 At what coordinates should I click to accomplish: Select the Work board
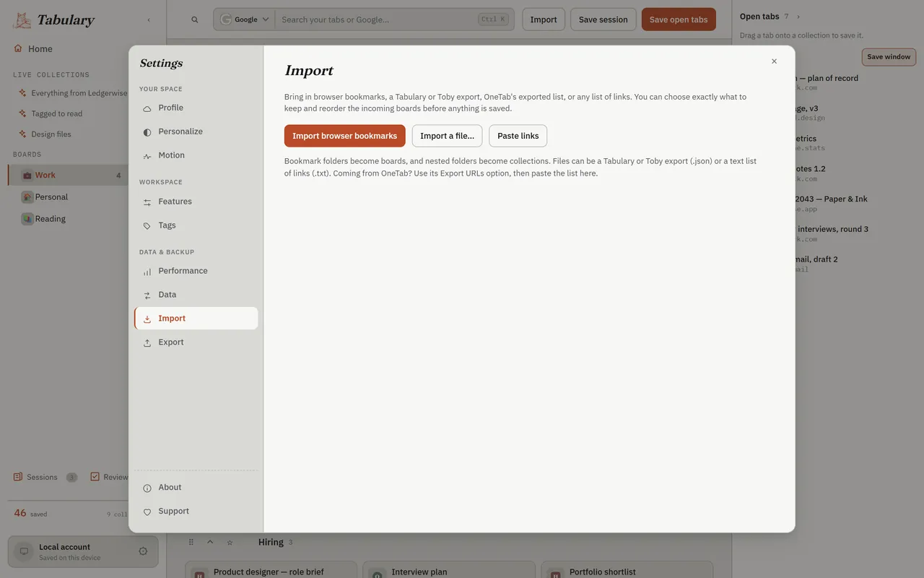[x=69, y=175]
